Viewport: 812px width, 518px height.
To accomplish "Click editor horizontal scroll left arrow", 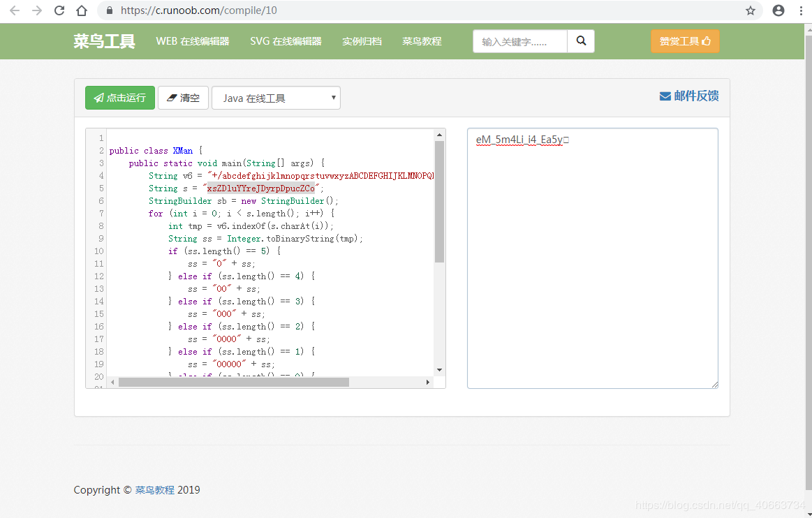I will coord(112,383).
